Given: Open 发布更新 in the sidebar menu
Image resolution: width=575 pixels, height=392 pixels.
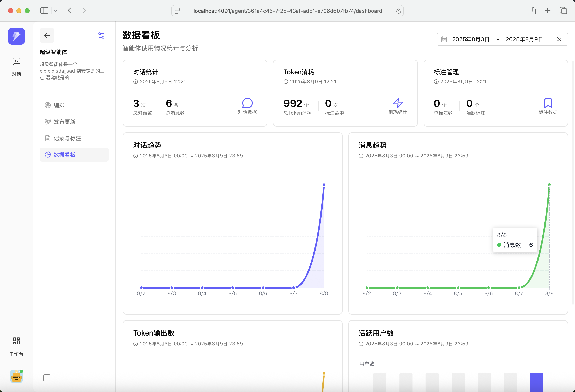Looking at the screenshot, I should [74, 122].
